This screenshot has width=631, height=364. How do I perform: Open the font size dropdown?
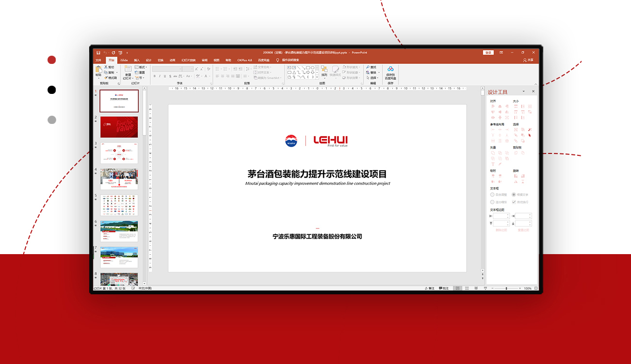192,69
